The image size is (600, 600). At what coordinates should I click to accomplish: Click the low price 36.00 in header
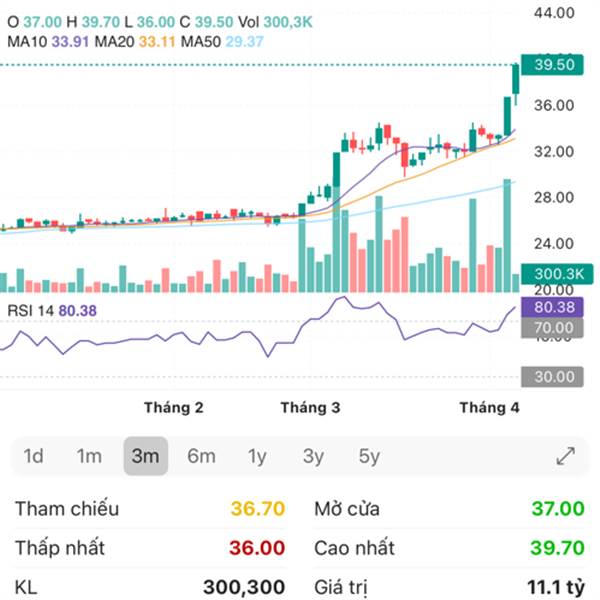point(156,22)
